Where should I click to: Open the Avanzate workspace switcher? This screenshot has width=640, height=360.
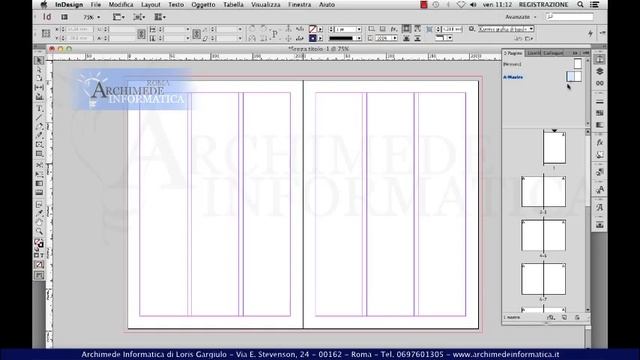pos(521,17)
